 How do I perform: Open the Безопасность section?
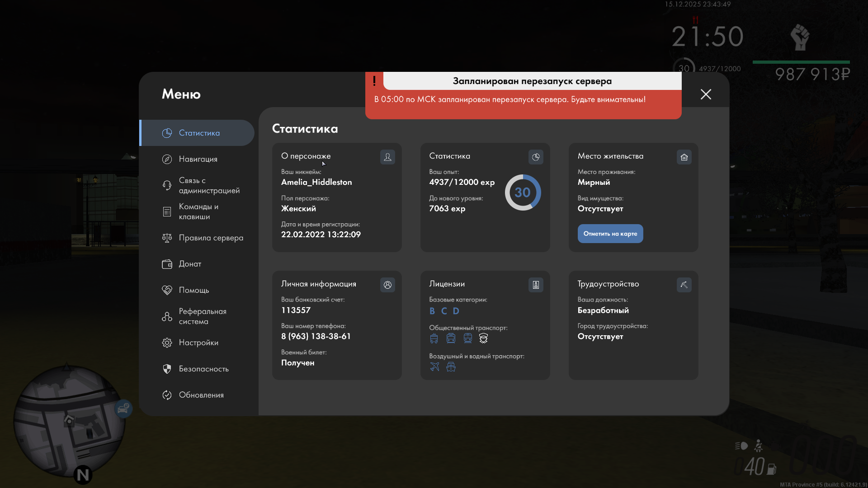tap(203, 369)
